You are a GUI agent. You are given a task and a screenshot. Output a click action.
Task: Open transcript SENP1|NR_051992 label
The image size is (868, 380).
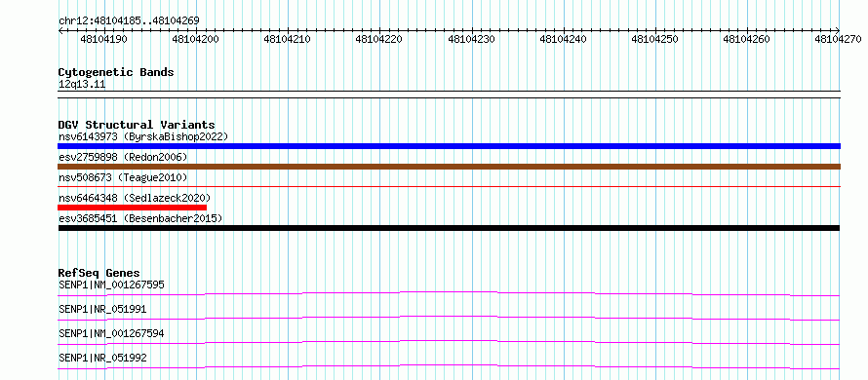(x=102, y=358)
